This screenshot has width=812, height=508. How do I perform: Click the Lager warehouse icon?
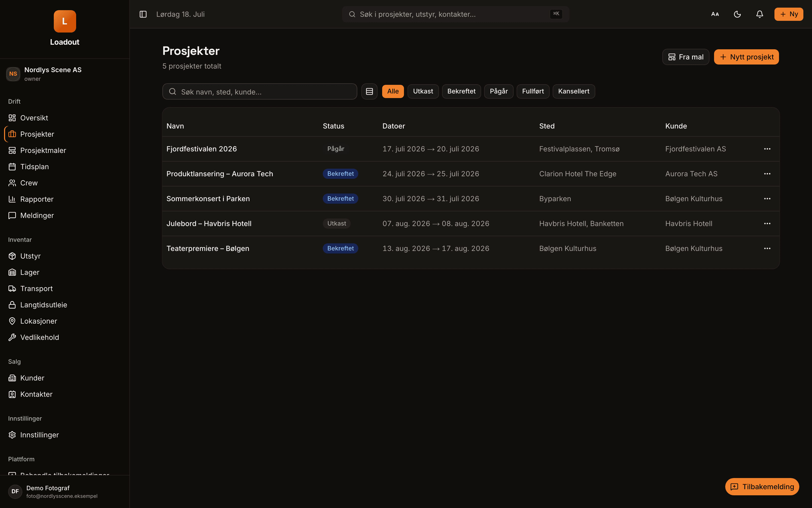(x=12, y=272)
